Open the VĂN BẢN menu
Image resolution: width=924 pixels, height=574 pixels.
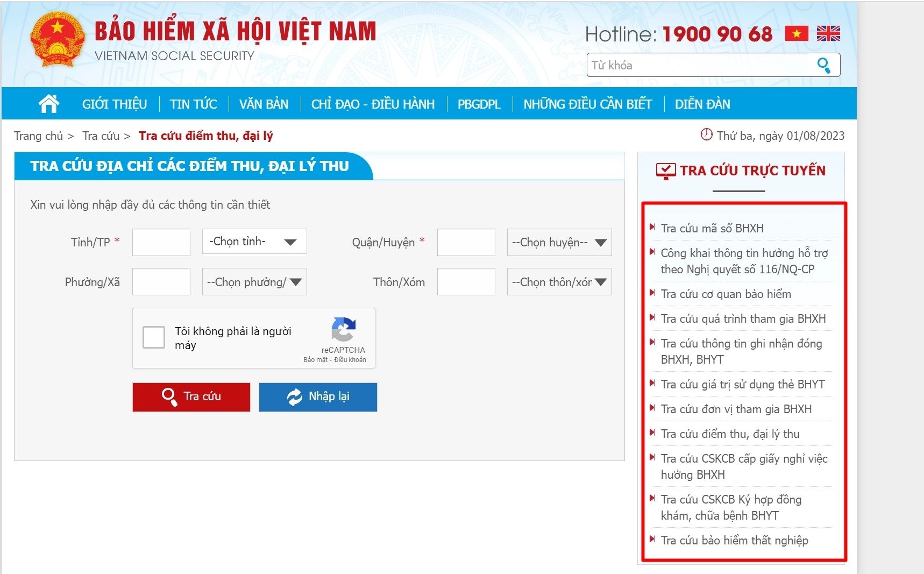(264, 104)
